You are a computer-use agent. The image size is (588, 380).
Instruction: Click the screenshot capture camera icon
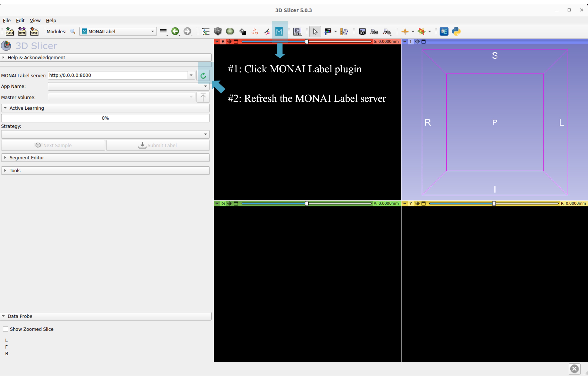click(362, 32)
